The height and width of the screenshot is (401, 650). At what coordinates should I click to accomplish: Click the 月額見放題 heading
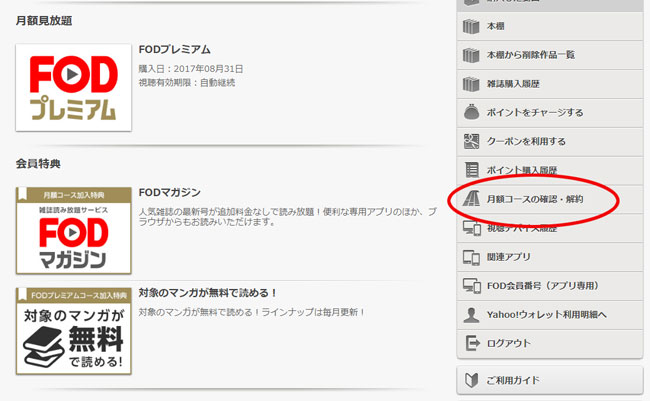[44, 20]
